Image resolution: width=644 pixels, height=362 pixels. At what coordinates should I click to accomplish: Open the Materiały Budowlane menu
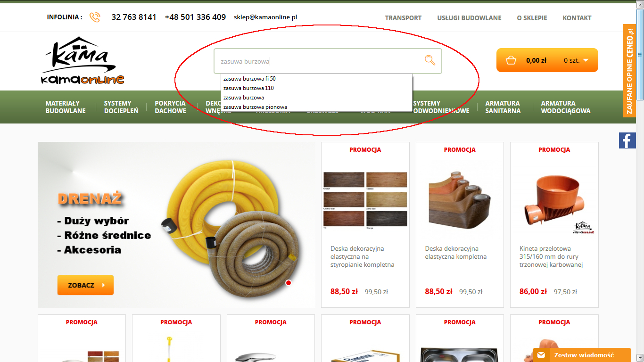coord(66,107)
